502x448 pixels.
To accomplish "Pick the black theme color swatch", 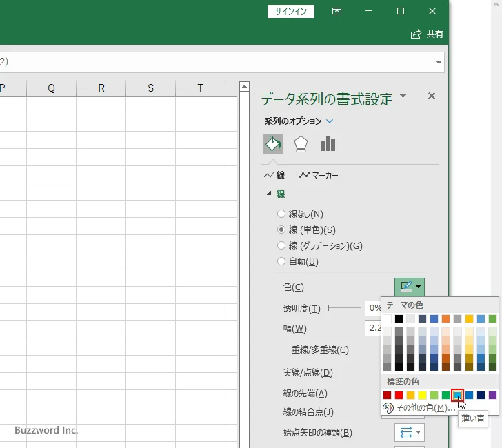I will (x=399, y=318).
